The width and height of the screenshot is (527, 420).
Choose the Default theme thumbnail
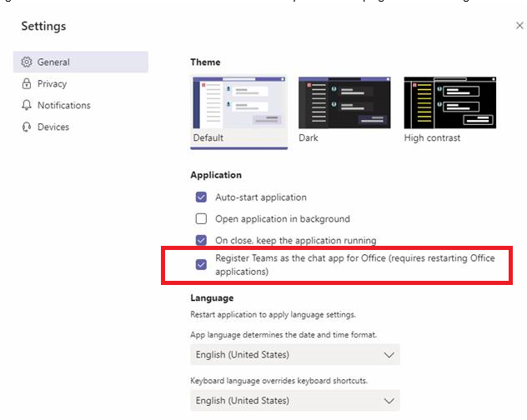pyautogui.click(x=239, y=102)
